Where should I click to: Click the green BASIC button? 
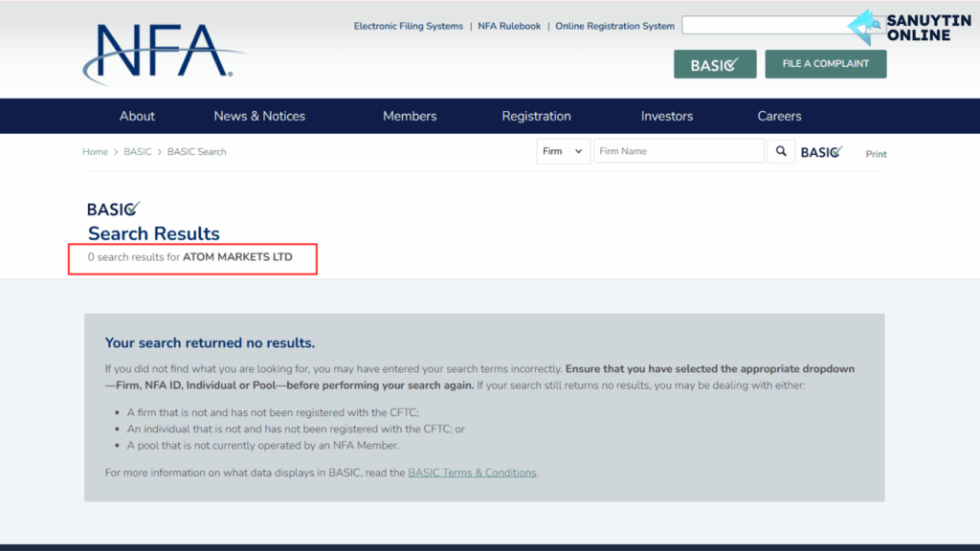coord(715,64)
